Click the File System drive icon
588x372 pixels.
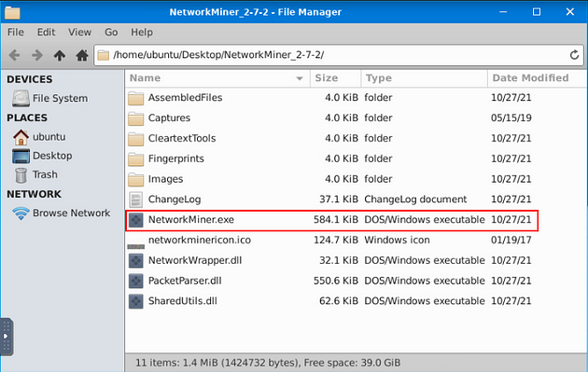pyautogui.click(x=21, y=98)
